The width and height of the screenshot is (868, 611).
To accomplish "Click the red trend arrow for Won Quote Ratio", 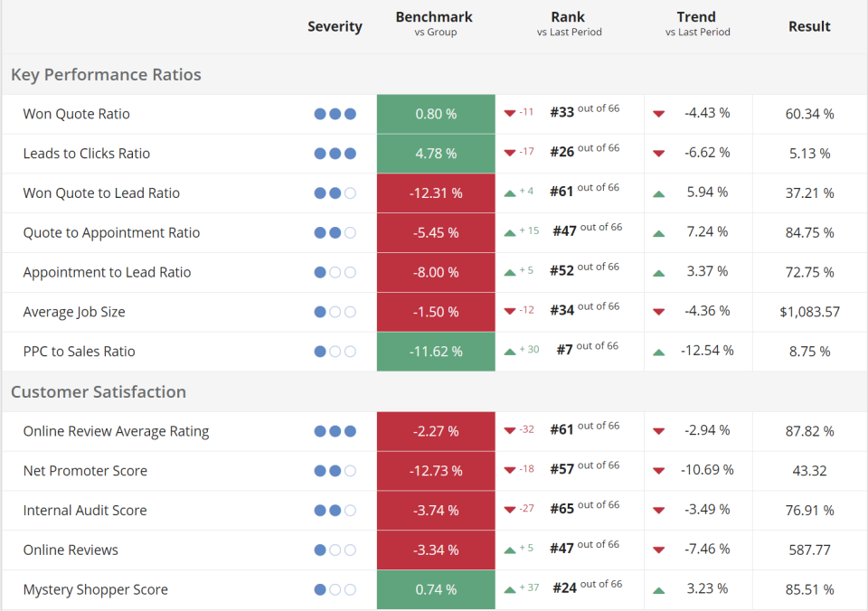I will point(658,113).
